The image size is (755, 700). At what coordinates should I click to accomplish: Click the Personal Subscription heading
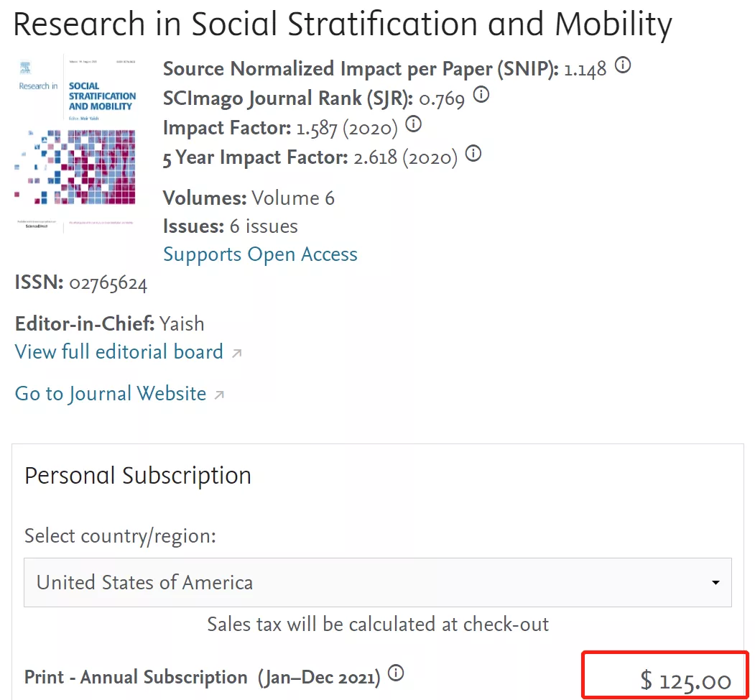pyautogui.click(x=138, y=476)
